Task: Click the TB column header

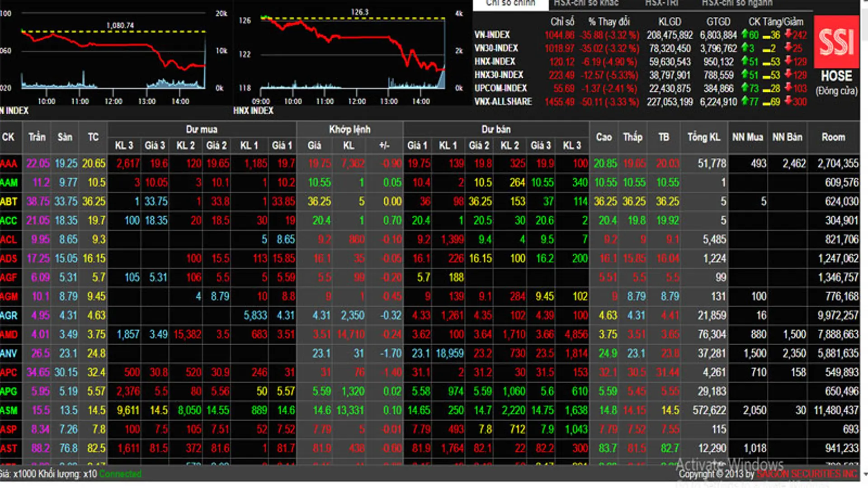Action: point(664,137)
